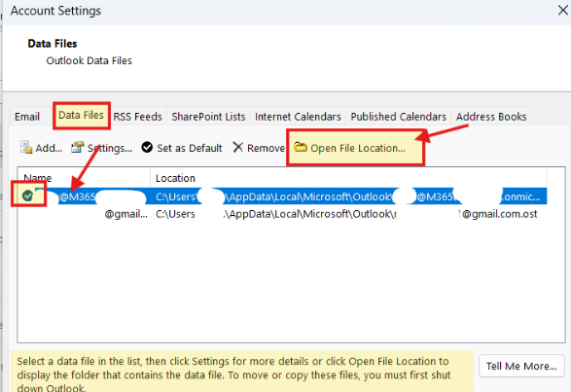Select the Data Files tab

click(81, 115)
